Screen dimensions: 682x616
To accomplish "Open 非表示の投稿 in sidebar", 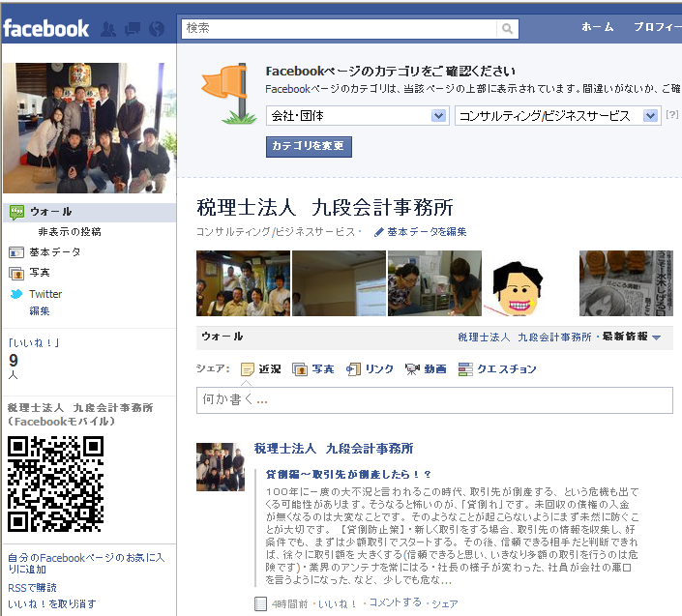I will click(70, 232).
